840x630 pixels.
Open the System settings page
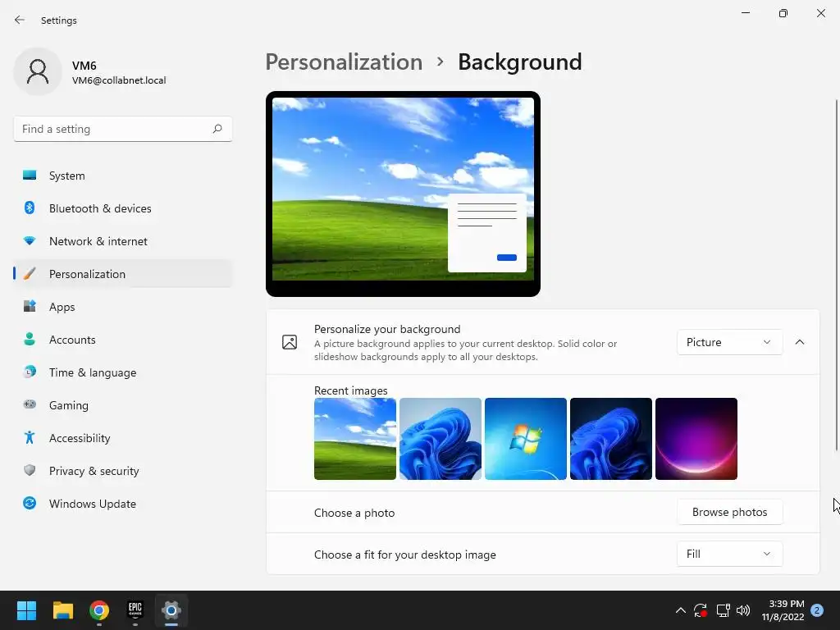tap(123, 176)
